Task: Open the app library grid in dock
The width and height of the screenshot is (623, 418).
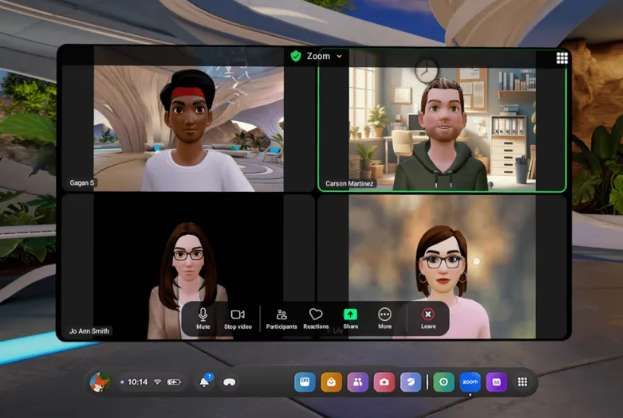Action: [x=522, y=382]
